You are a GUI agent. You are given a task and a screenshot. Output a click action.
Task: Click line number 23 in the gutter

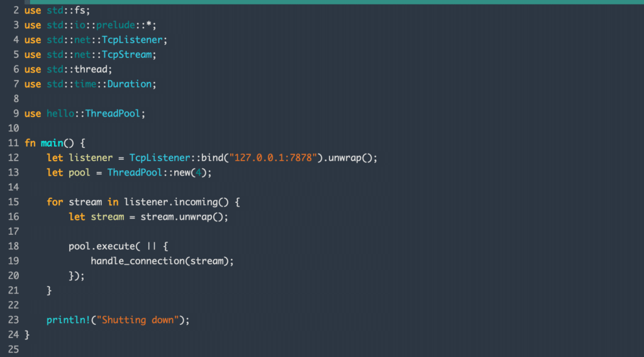click(14, 320)
